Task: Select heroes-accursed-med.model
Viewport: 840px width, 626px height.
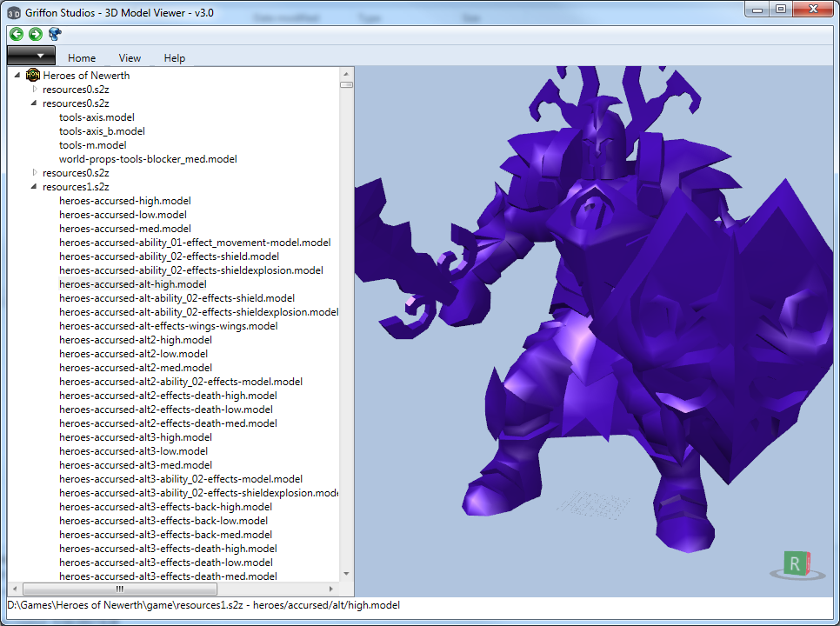Action: 125,229
